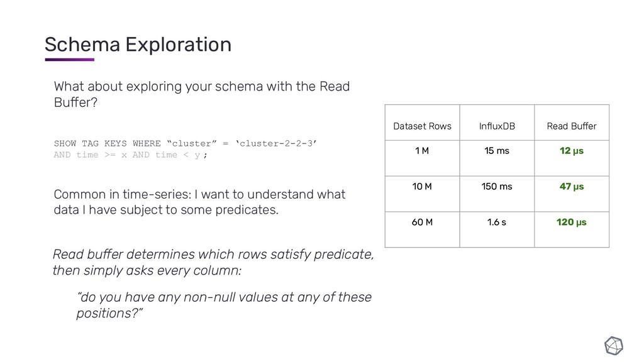
Task: Click the paragraph about exploring your schema
Action: (x=202, y=94)
